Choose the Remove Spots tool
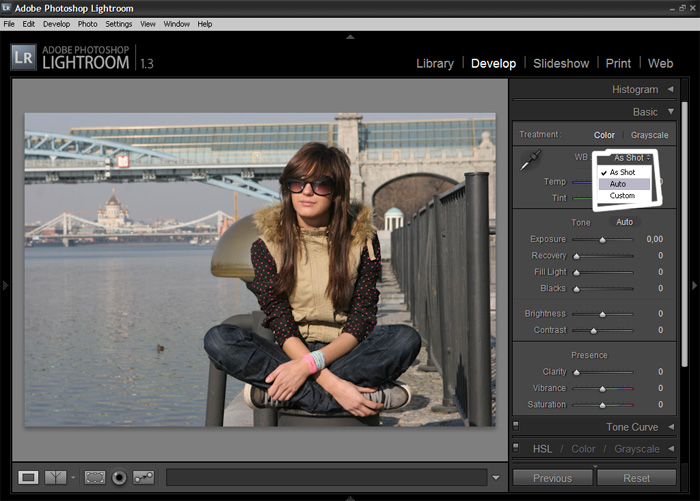700x501 pixels. pos(144,477)
